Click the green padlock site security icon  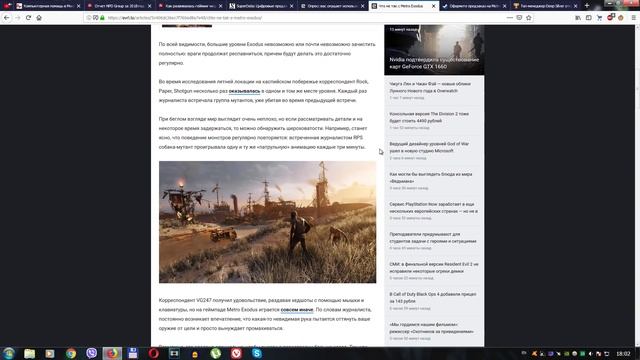coord(102,18)
